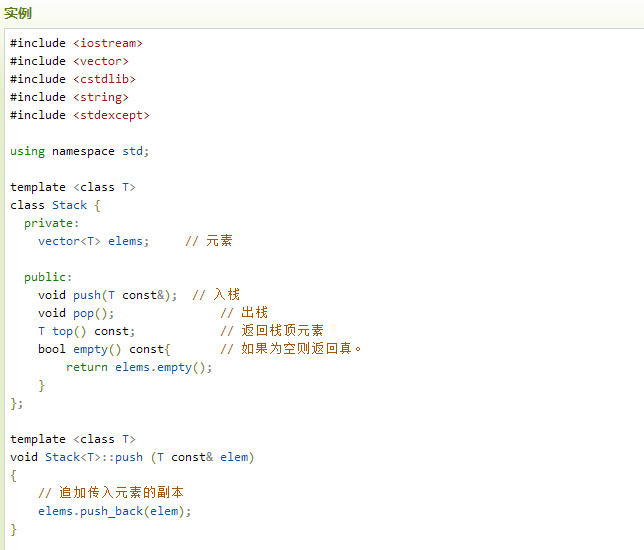Screen dimensions: 644x550
Task: Click the private: label
Action: coord(51,223)
